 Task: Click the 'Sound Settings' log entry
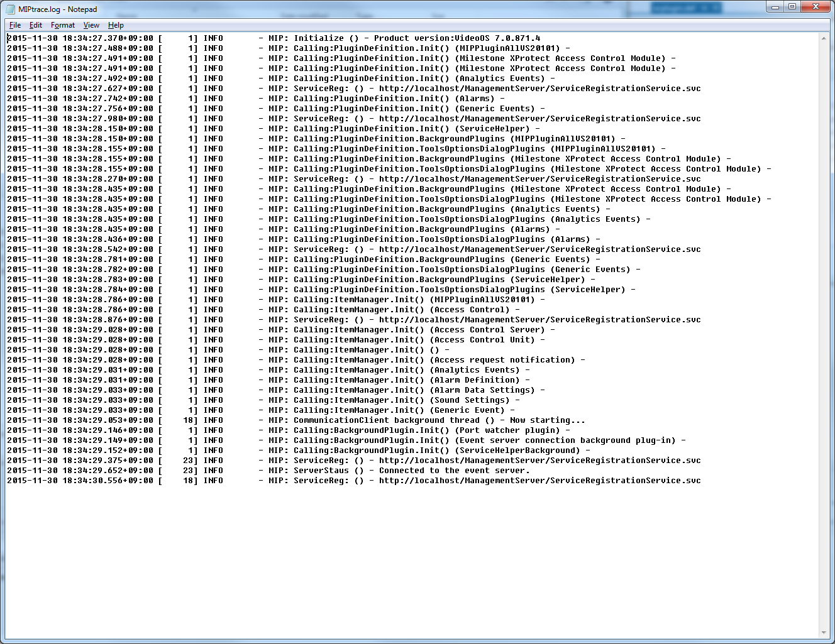pyautogui.click(x=472, y=400)
